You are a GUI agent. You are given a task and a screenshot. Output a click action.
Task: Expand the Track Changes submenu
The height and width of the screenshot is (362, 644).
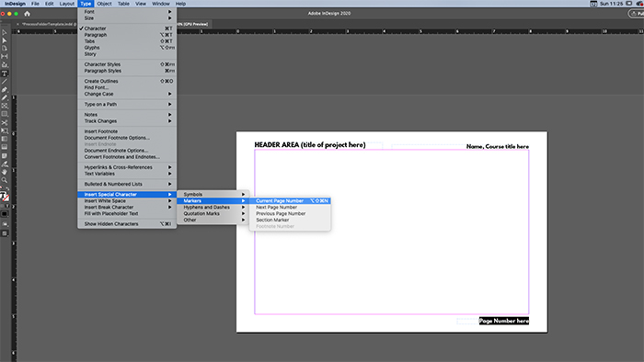coord(127,121)
